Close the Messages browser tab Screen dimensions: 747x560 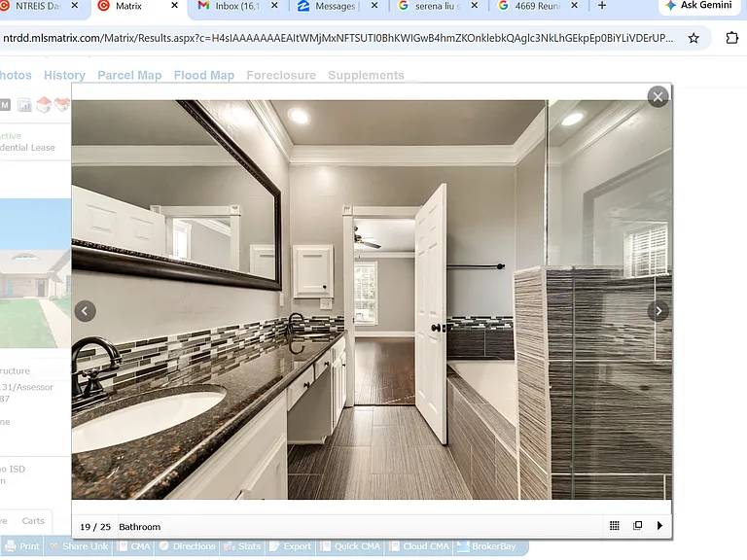coord(374,5)
